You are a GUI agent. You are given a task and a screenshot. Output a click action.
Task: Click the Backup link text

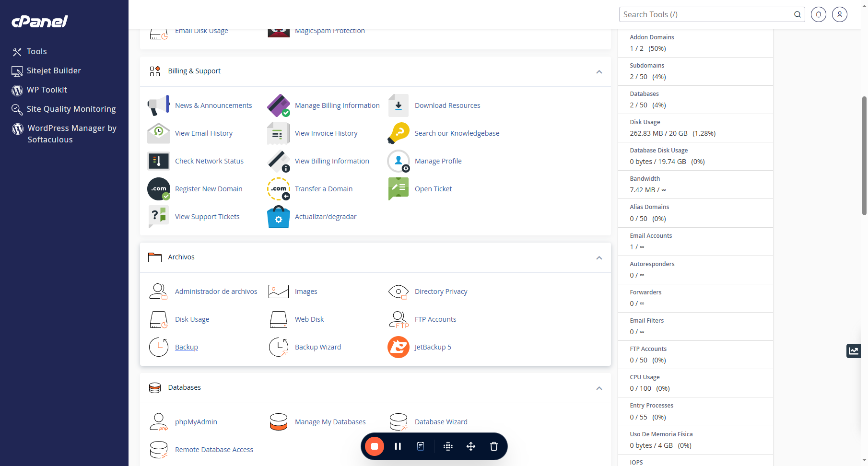coord(187,347)
